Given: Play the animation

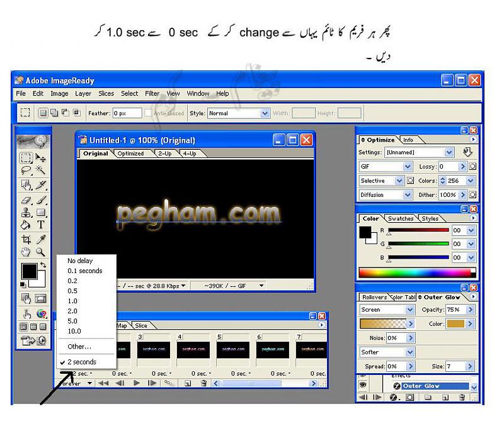Looking at the screenshot, I should coord(137,383).
